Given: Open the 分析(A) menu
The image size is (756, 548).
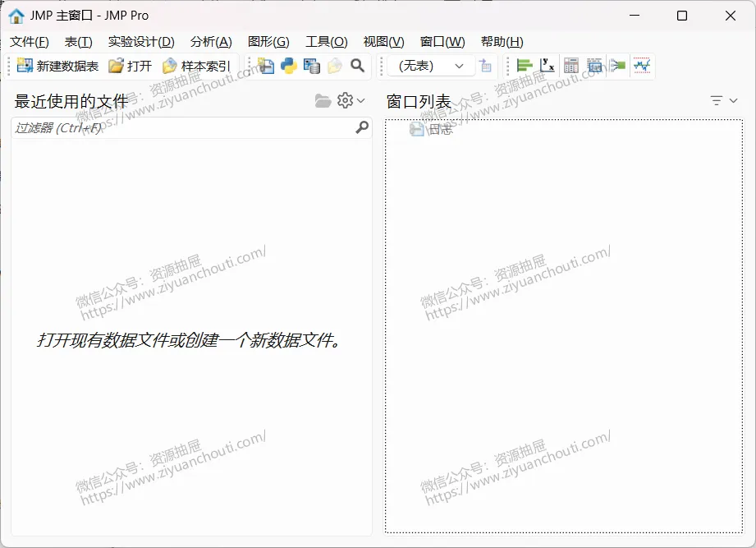Looking at the screenshot, I should (211, 42).
